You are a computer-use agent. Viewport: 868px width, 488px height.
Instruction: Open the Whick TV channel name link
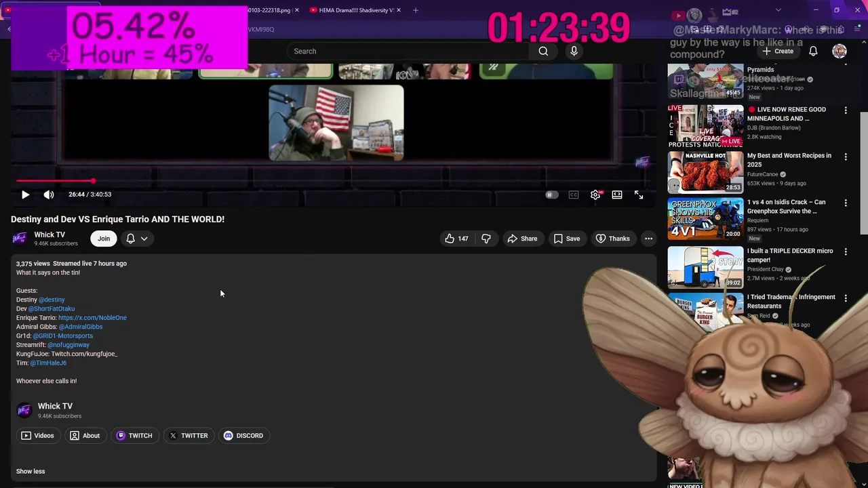pyautogui.click(x=50, y=235)
